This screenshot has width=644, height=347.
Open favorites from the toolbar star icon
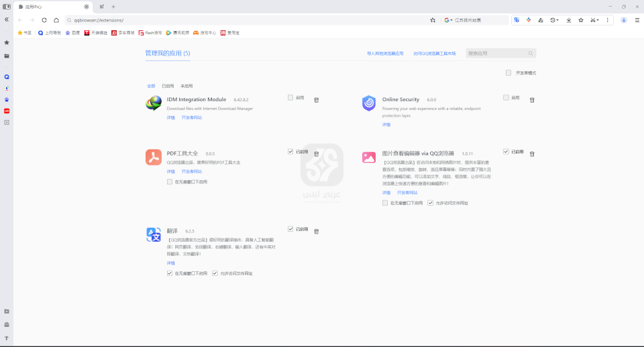tap(581, 20)
